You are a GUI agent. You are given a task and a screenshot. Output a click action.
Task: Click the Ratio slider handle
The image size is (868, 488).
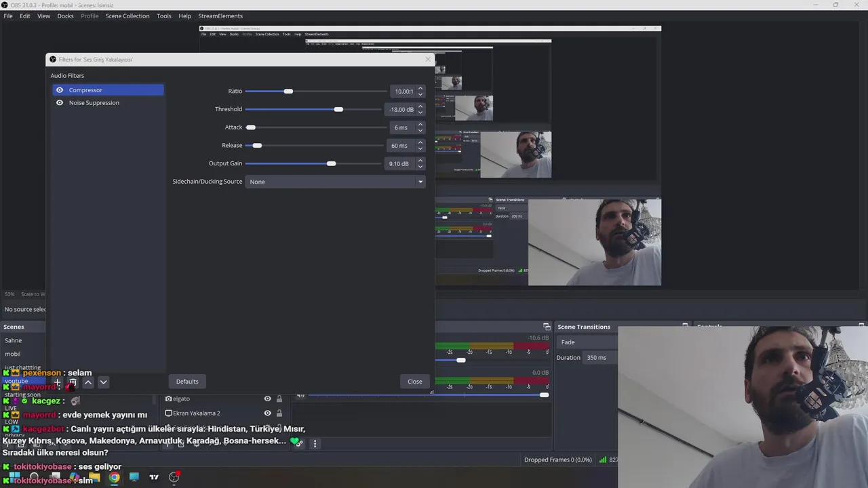coord(288,91)
